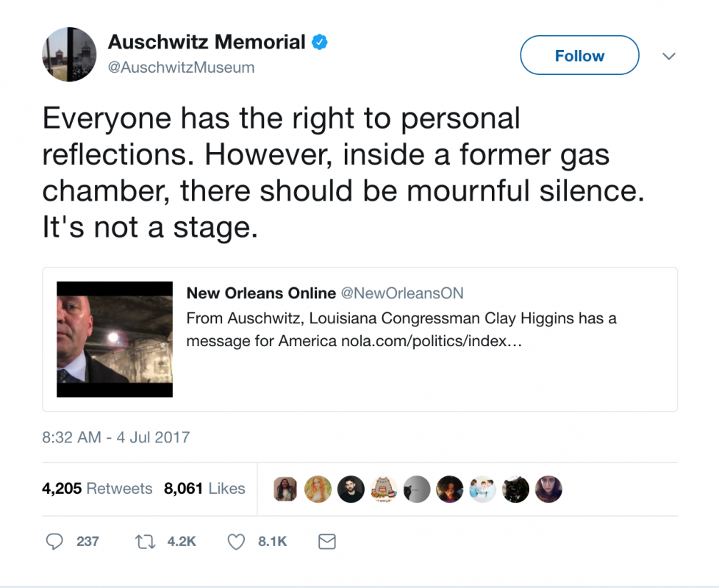
Task: Open the 8:32 AM - 4 Jul 2017 timestamp
Action: point(115,437)
